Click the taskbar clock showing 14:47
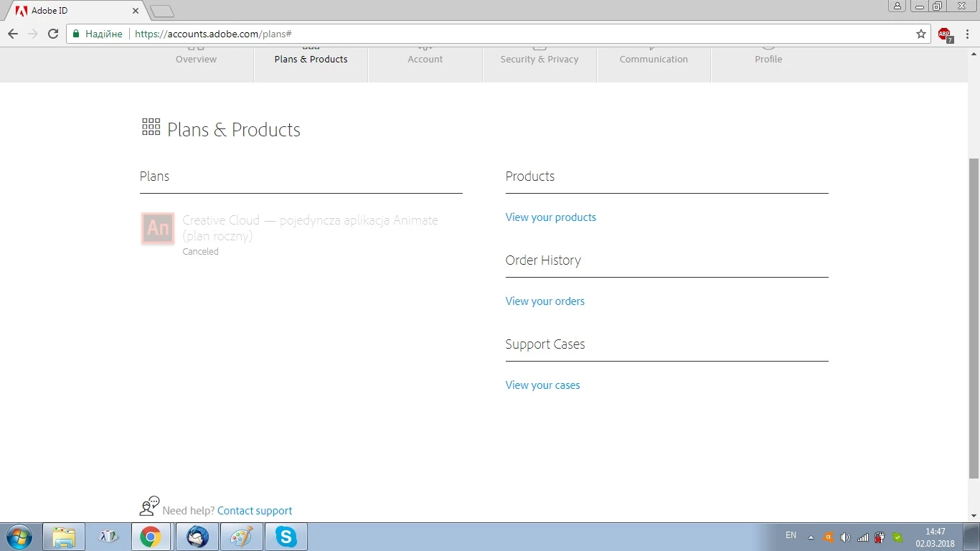The image size is (980, 551). pos(935,537)
